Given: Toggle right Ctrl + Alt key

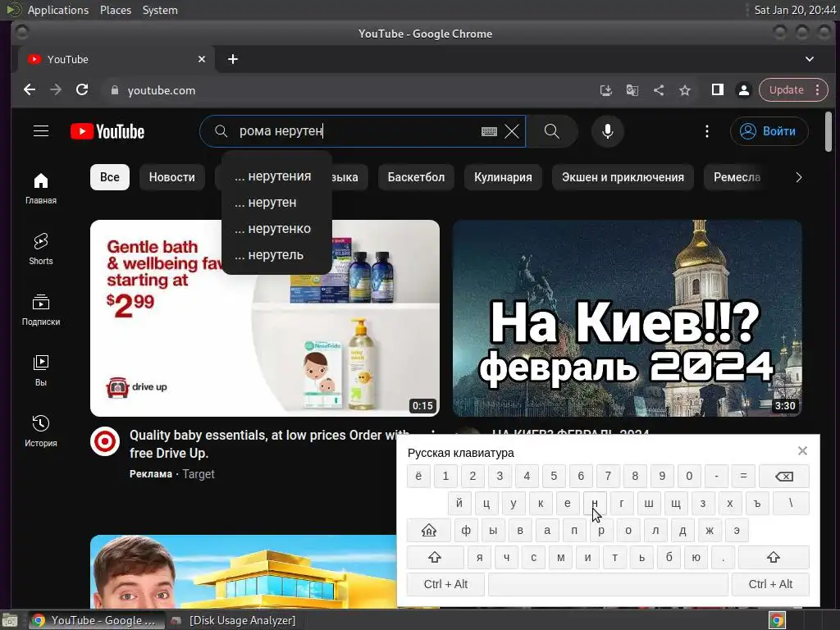Looking at the screenshot, I should (770, 584).
